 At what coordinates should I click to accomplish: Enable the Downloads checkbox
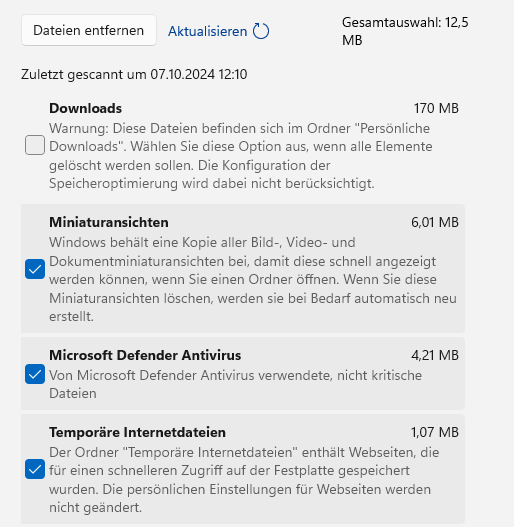point(35,145)
